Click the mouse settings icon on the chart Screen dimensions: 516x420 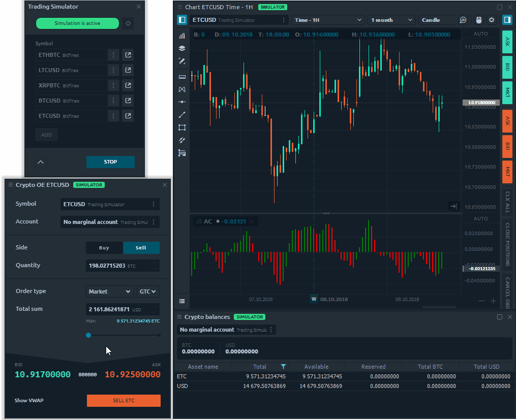(x=478, y=20)
